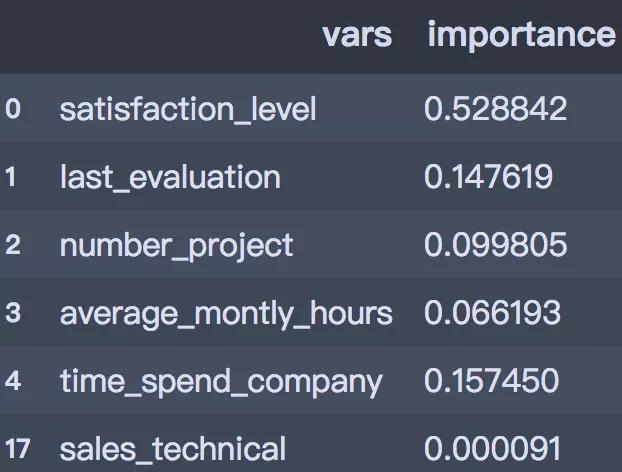Screen dimensions: 622x472
Task: Select the number_project cell
Action: tap(177, 246)
